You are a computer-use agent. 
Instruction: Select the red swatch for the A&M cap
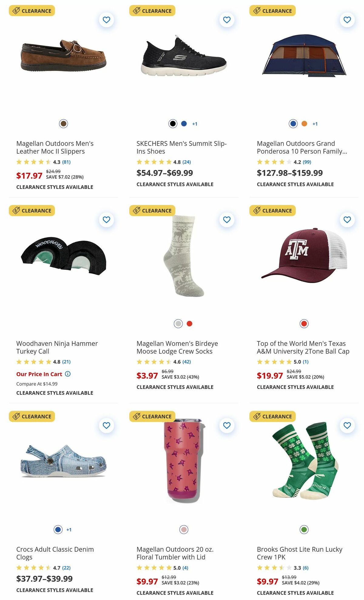click(303, 323)
